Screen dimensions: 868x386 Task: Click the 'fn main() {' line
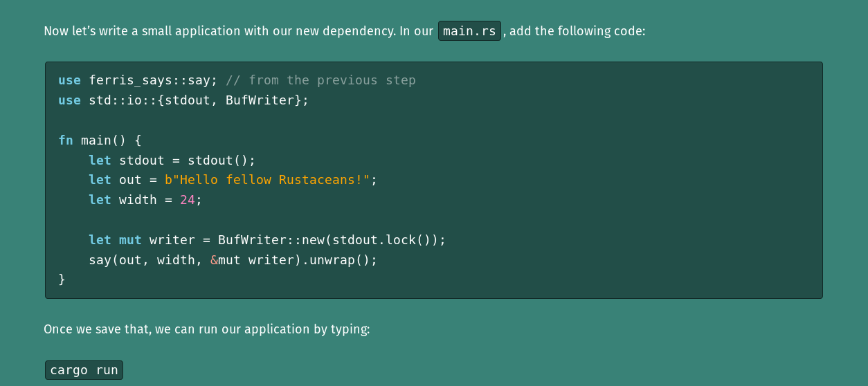(100, 140)
